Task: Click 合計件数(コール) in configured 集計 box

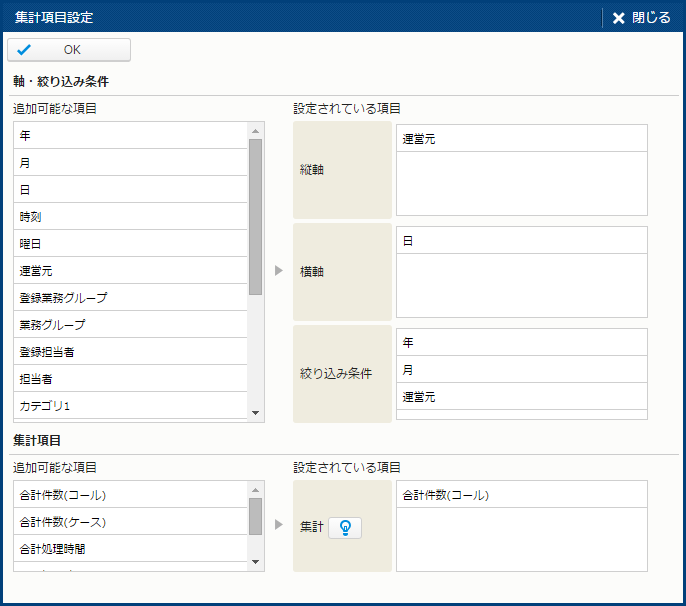Action: [521, 495]
